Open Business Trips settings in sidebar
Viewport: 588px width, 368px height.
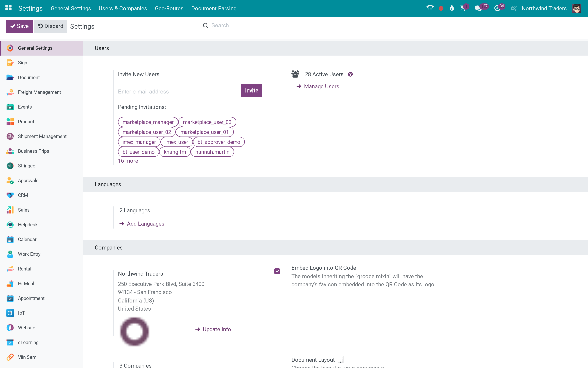(41, 151)
